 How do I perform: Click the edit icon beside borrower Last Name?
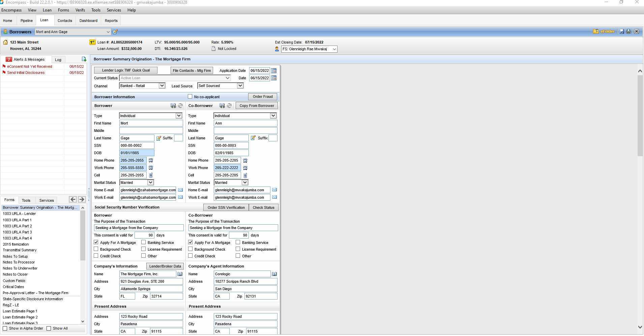[158, 138]
